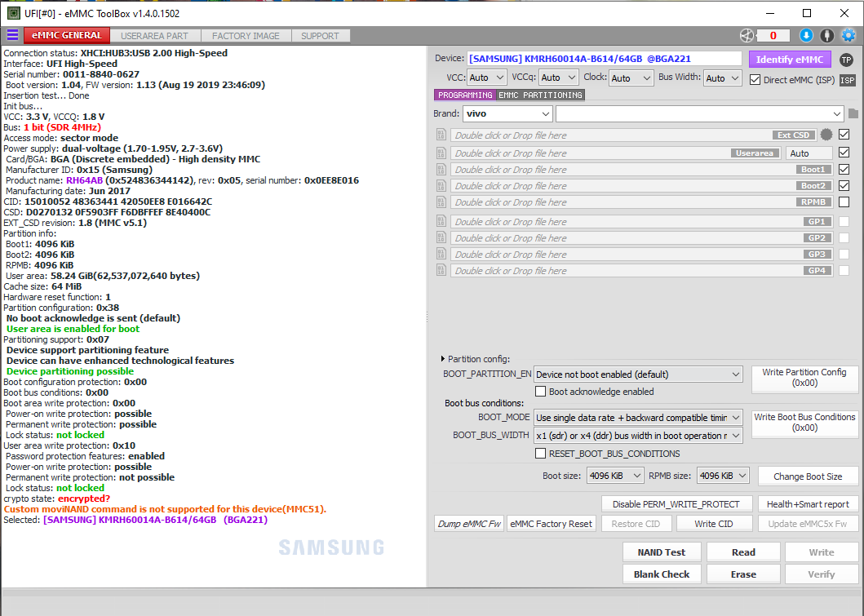The image size is (864, 616).
Task: Click the eMMC ToolBox app icon in title bar
Action: coord(13,13)
